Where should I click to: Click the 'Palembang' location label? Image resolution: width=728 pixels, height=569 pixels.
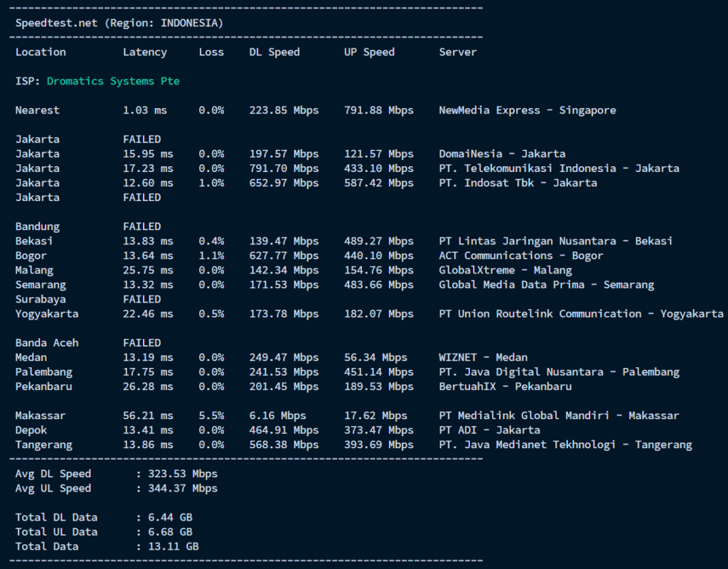43,372
